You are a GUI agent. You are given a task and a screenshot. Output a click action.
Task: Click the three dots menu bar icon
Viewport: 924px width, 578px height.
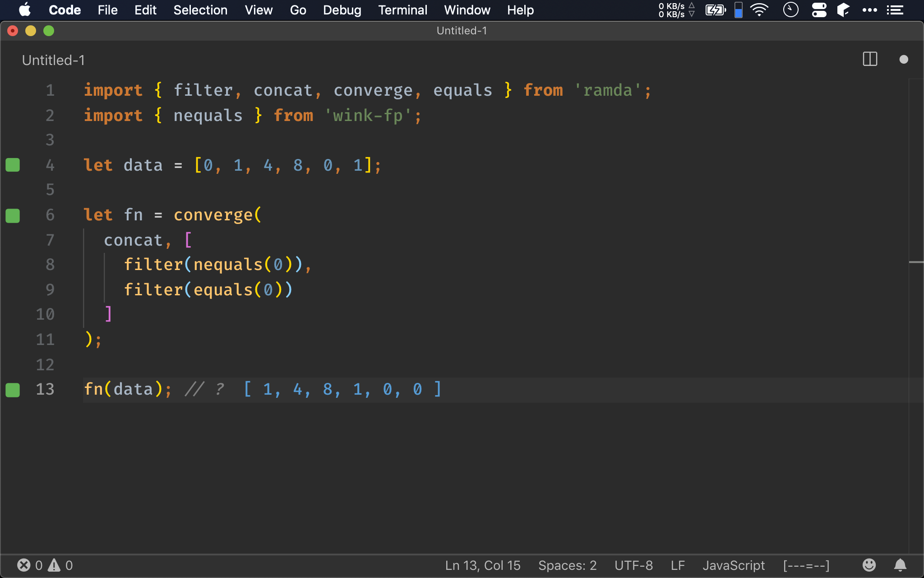pos(869,10)
